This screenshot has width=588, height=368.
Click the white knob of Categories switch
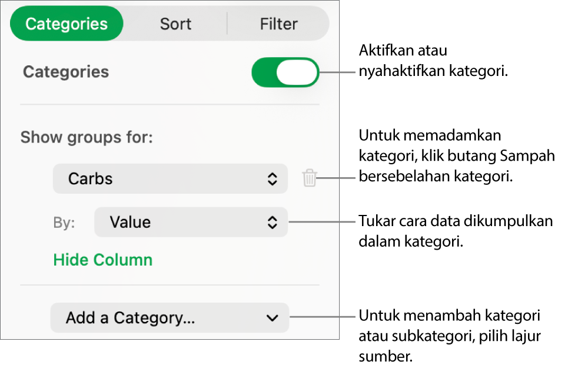pyautogui.click(x=297, y=72)
